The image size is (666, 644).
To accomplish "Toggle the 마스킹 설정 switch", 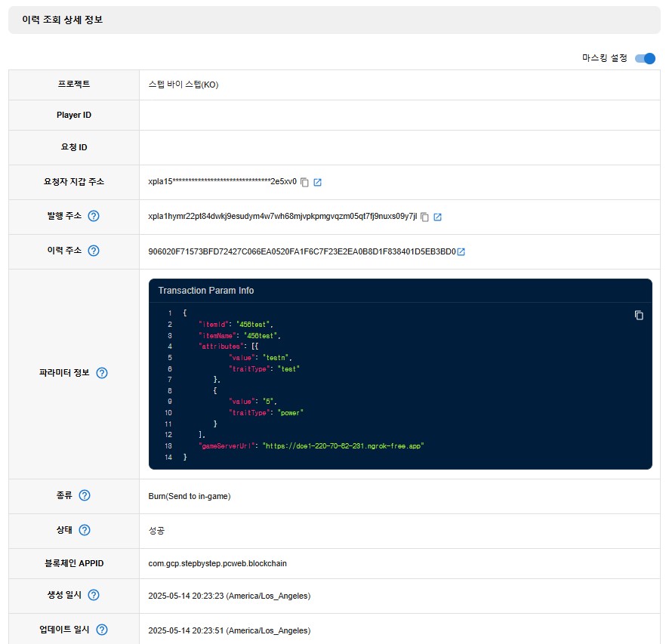I will point(645,58).
